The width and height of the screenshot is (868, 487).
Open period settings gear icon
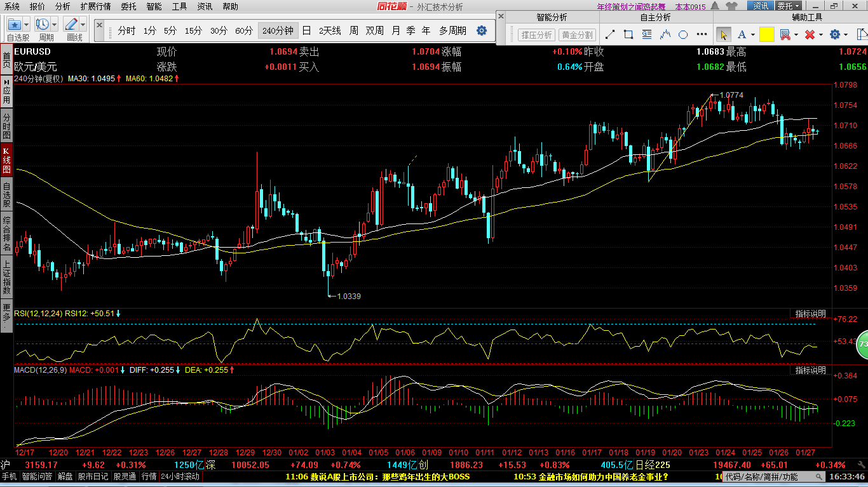pos(482,30)
